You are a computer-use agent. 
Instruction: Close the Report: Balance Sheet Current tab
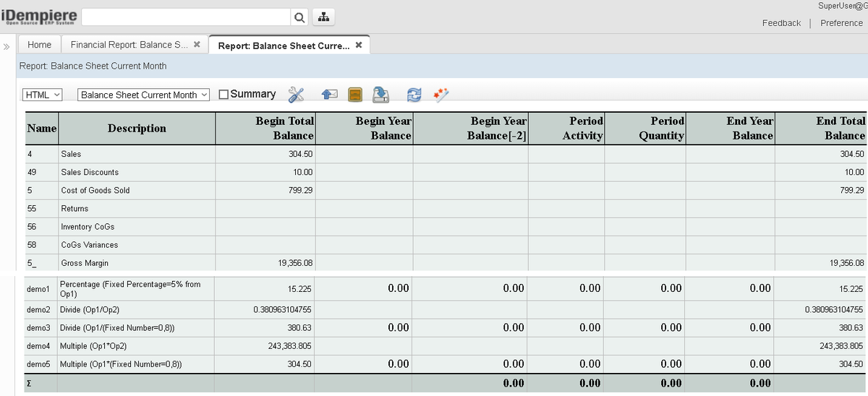pos(359,46)
